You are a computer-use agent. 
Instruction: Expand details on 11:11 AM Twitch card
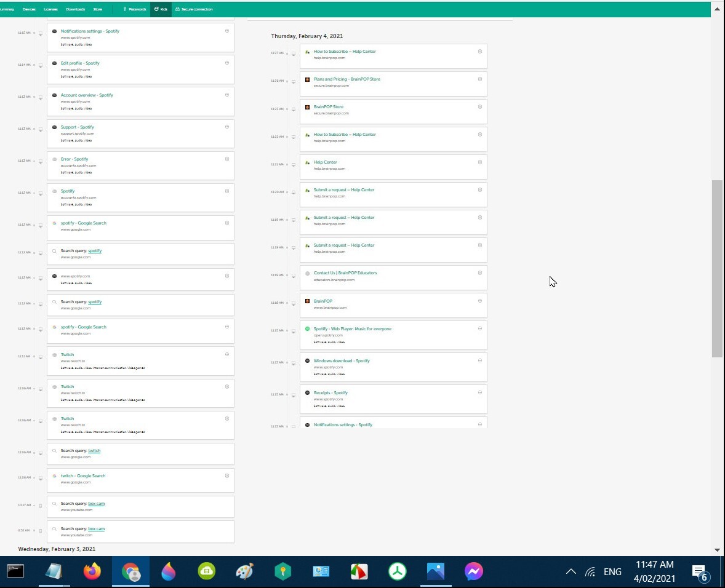227,354
